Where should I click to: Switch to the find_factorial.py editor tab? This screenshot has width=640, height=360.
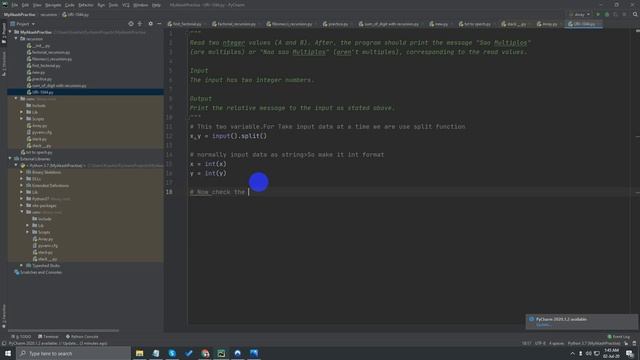tap(184, 24)
